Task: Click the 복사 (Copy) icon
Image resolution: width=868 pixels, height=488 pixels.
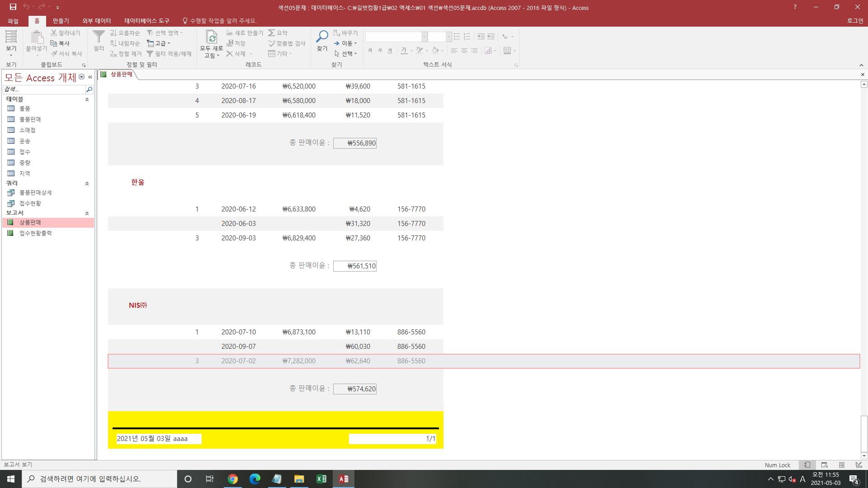Action: point(54,43)
